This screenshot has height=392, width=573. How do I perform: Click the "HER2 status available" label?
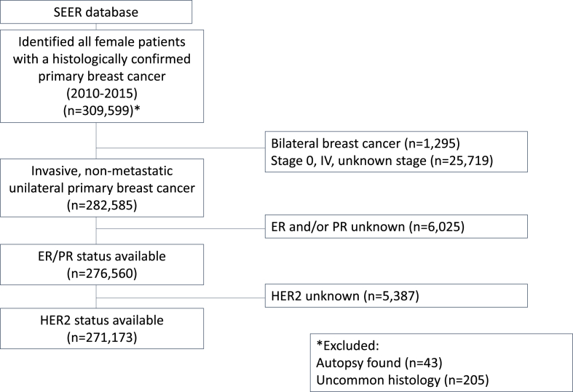96,319
